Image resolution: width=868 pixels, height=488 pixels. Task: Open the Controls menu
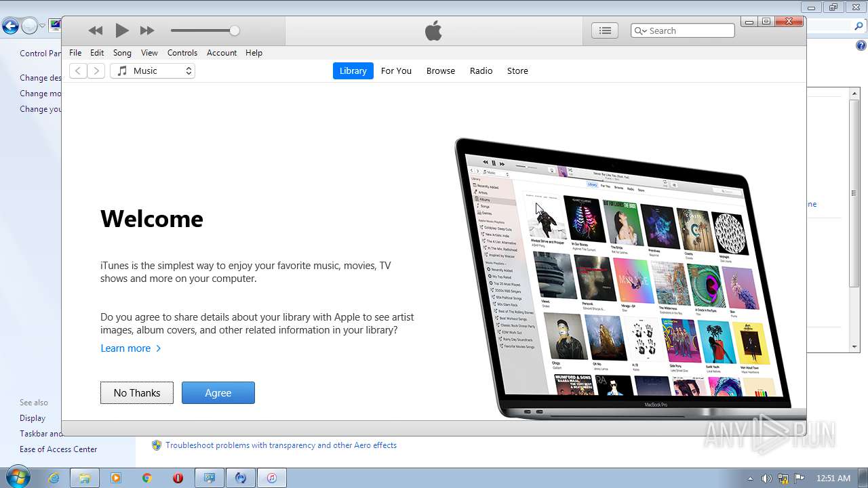[x=182, y=53]
